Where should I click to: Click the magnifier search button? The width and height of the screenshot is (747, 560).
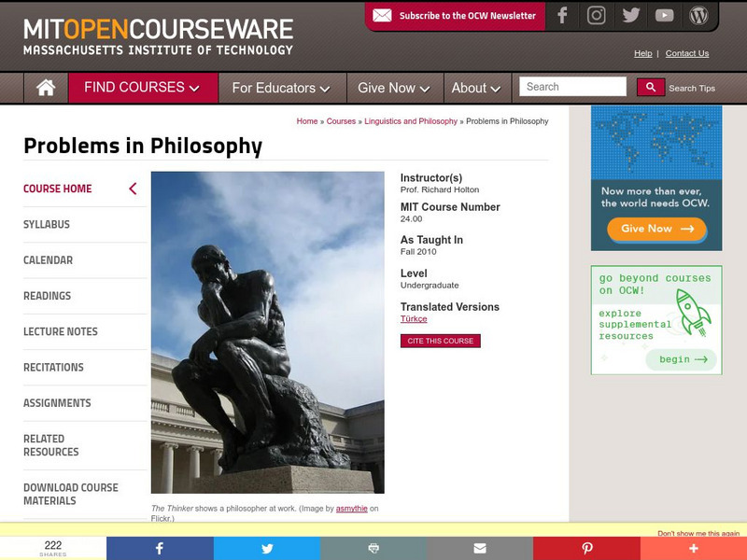tap(650, 87)
